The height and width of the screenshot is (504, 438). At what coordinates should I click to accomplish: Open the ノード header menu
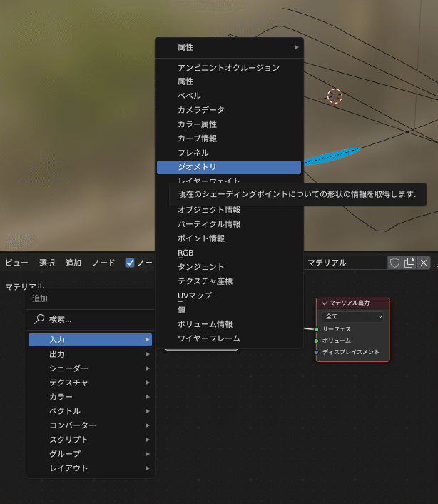[x=103, y=263]
